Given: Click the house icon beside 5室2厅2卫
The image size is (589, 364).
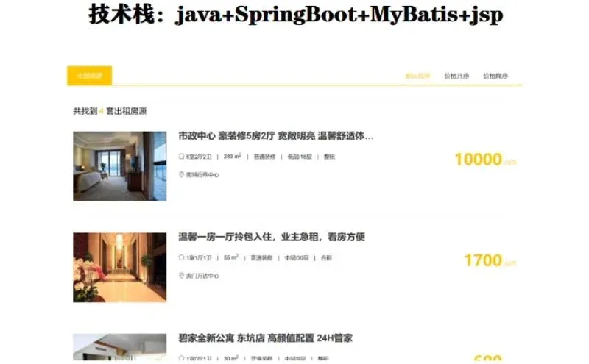Looking at the screenshot, I should tap(181, 157).
